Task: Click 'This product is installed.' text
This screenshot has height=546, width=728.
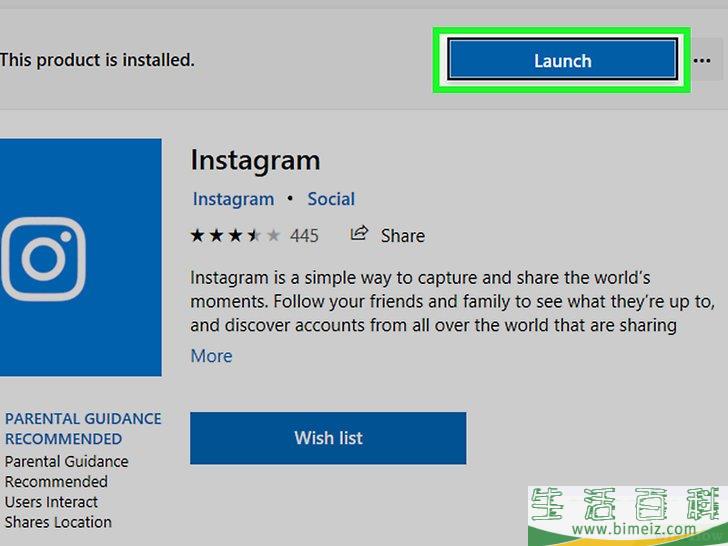Action: point(97,60)
